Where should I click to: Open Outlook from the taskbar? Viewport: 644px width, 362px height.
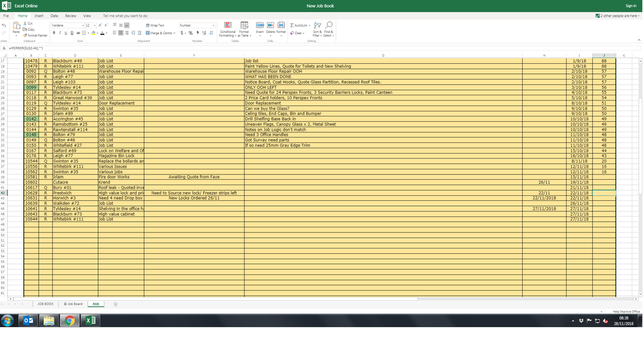pyautogui.click(x=28, y=321)
